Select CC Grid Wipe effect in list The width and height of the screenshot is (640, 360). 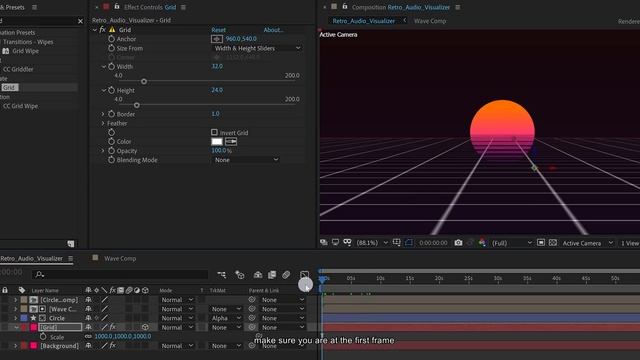pyautogui.click(x=20, y=106)
